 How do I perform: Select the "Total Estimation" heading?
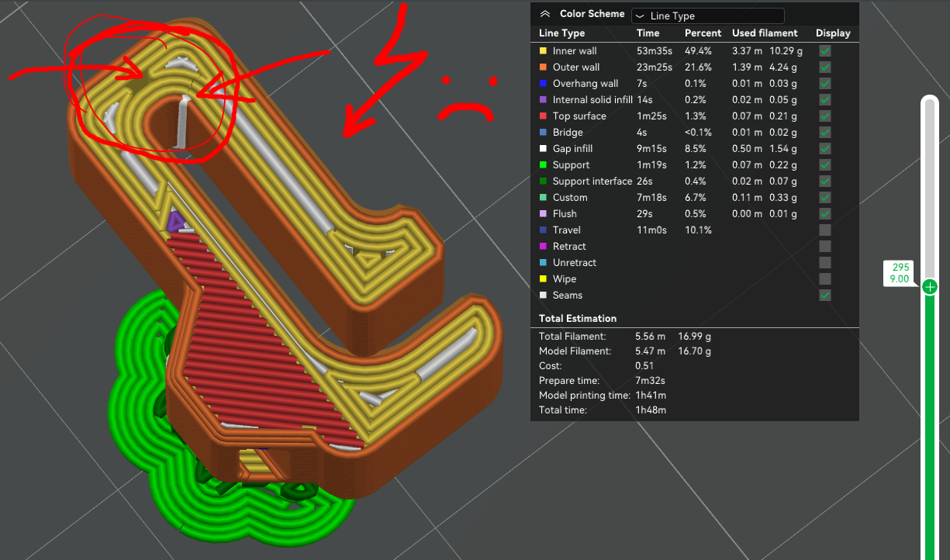[x=578, y=319]
